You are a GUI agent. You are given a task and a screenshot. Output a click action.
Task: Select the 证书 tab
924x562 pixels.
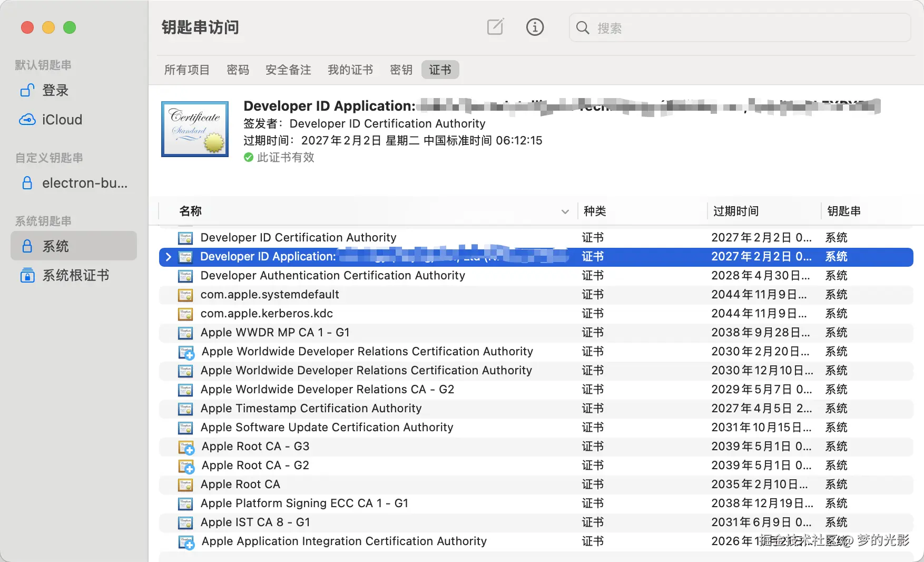pyautogui.click(x=440, y=70)
